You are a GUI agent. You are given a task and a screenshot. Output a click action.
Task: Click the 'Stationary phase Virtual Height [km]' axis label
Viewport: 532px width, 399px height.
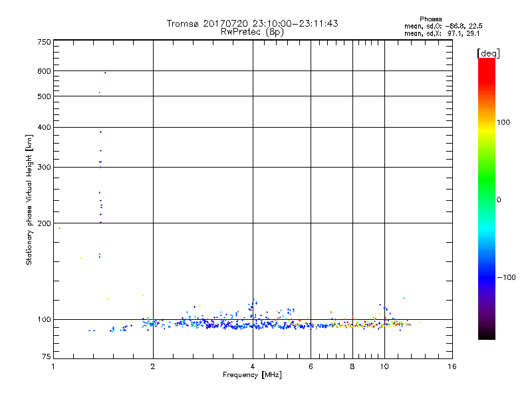coord(29,200)
